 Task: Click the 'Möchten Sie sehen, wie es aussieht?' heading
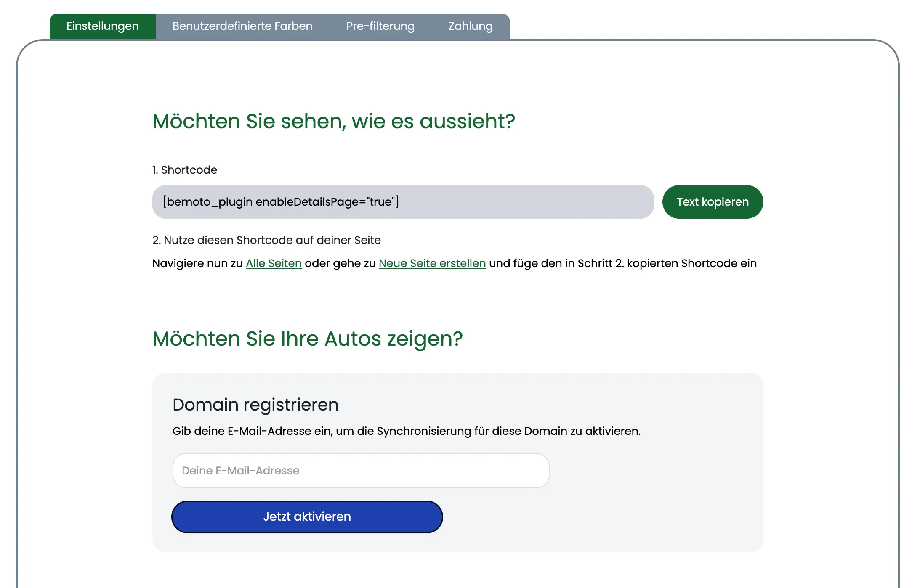coord(333,121)
